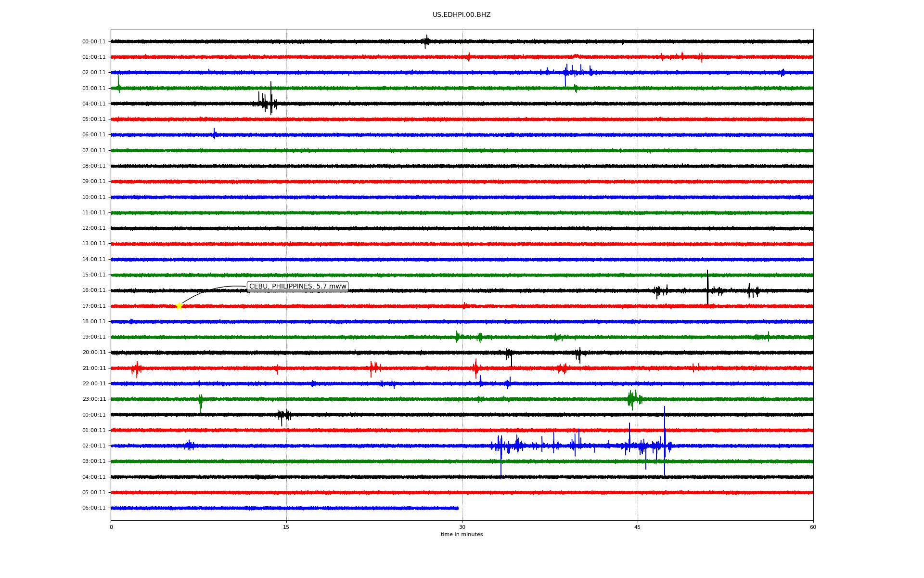Click the end of the short last blue trace
Screen dimensions: 924x578
(457, 508)
